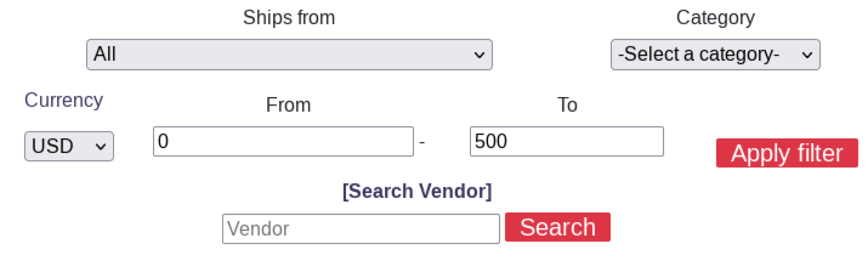Click the -Select a category- placeholder text
The height and width of the screenshot is (261, 868).
pos(698,54)
